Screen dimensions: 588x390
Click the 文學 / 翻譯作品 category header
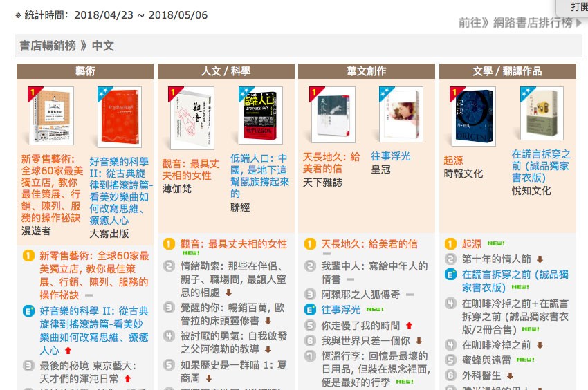(507, 71)
